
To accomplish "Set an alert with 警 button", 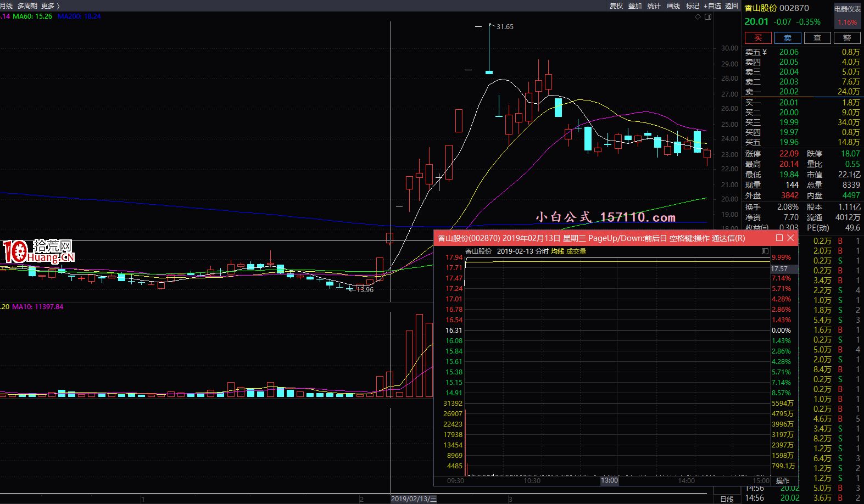I will (847, 38).
